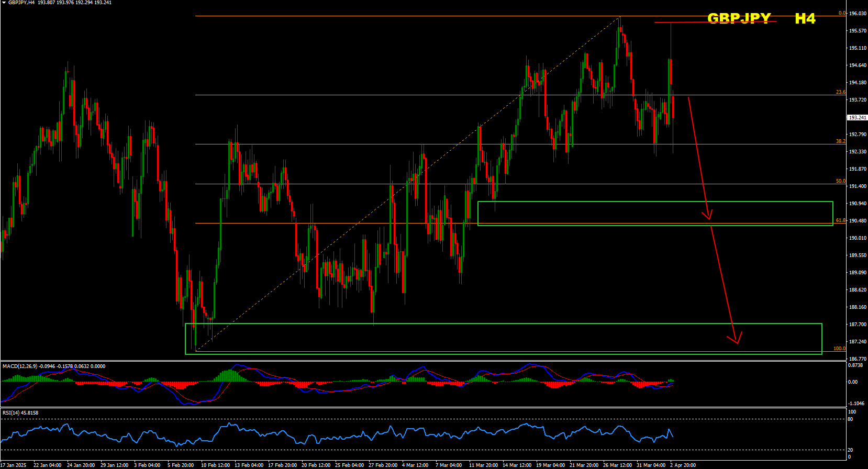
Task: Click the red arrowhead inside the upper green zone
Action: click(x=708, y=215)
